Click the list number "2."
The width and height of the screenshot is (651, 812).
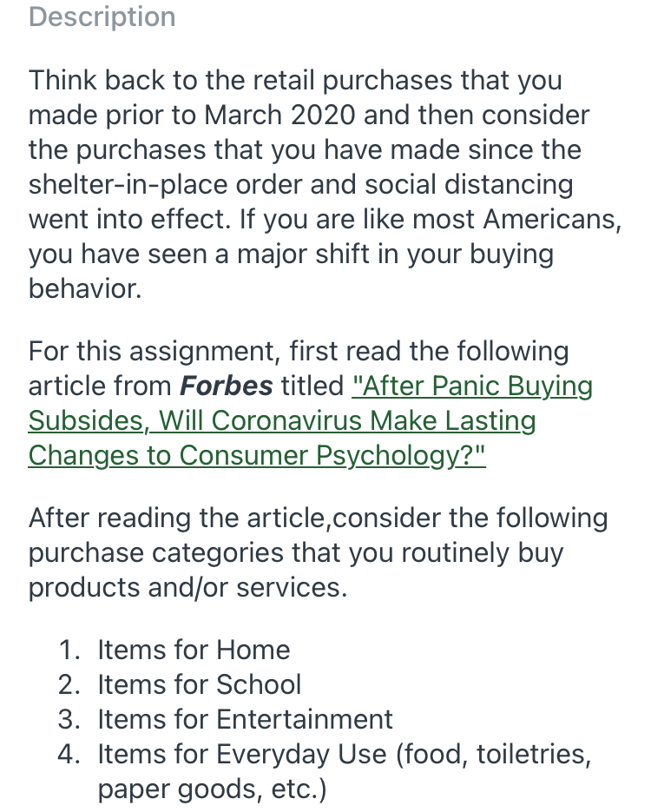pos(71,684)
